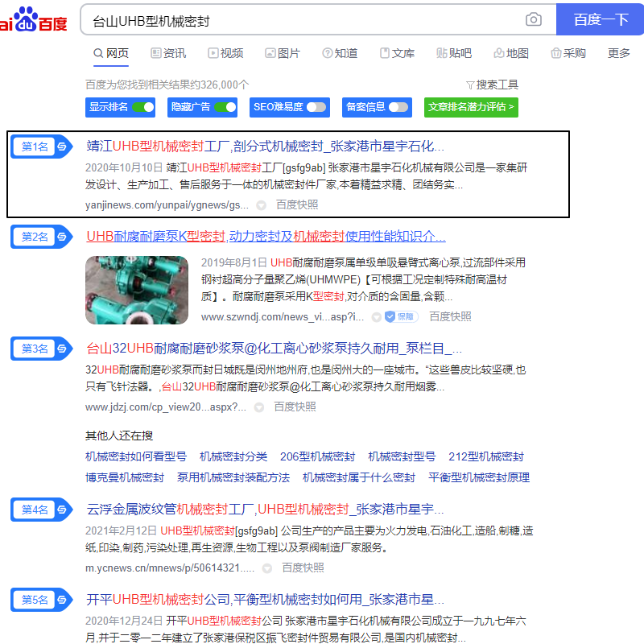Search related 泵用机械密封装配方法
The width and height of the screenshot is (644, 644).
click(233, 477)
